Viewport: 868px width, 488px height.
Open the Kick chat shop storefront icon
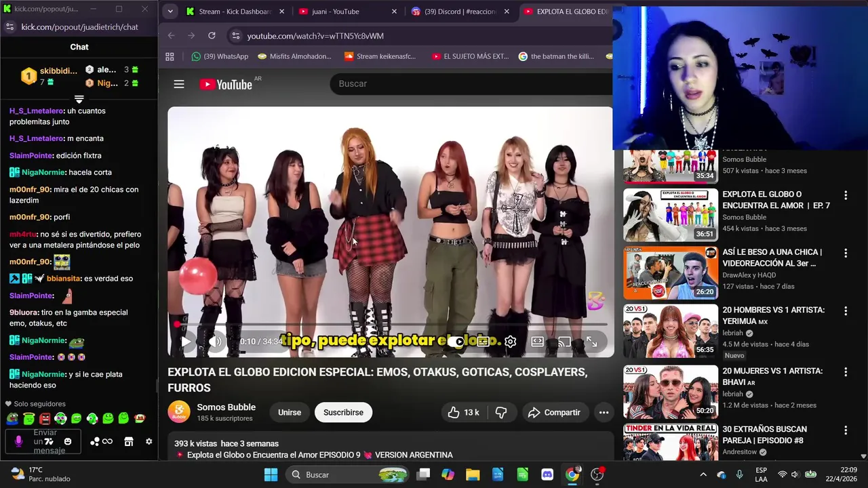pos(129,442)
